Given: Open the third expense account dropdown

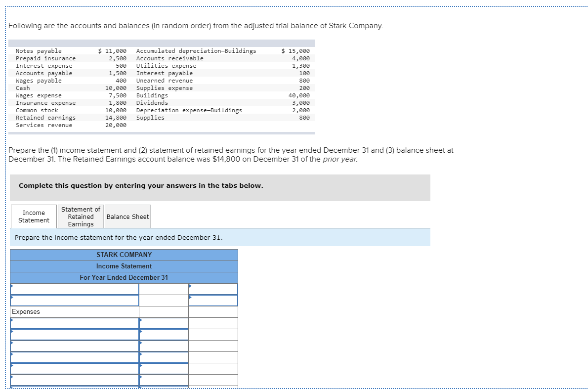Looking at the screenshot, I should [x=74, y=346].
